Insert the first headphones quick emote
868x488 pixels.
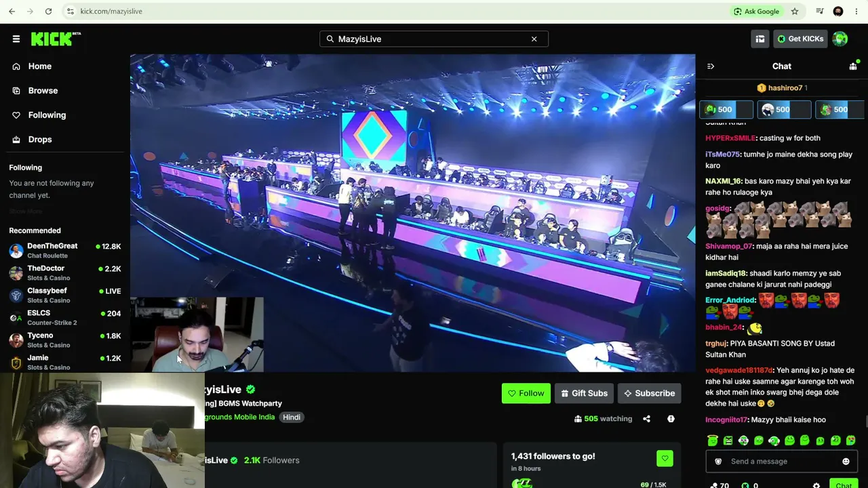743,441
